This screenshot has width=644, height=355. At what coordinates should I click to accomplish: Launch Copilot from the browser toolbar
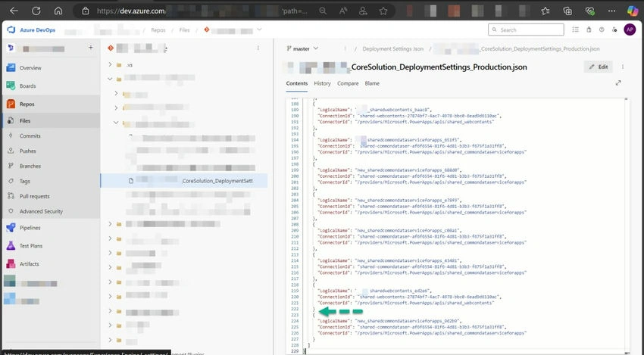pos(633,11)
